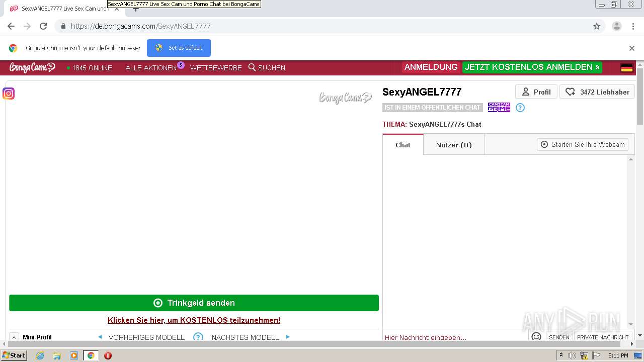
Task: Open the emoji smiley picker
Action: (x=536, y=336)
